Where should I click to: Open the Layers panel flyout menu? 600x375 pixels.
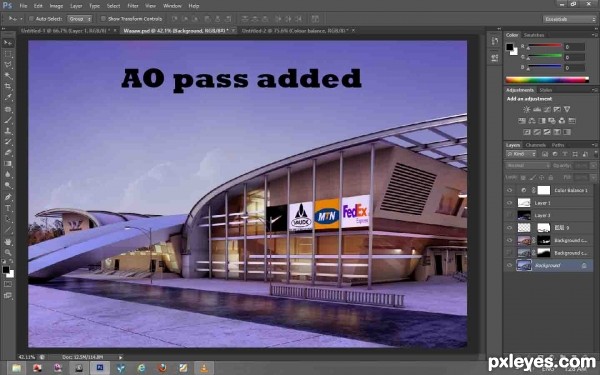point(594,145)
